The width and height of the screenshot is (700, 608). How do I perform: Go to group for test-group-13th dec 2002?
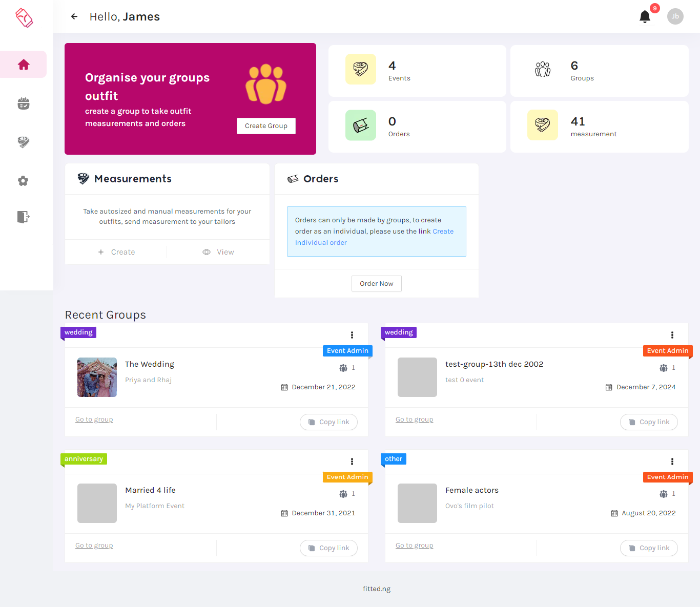point(415,420)
